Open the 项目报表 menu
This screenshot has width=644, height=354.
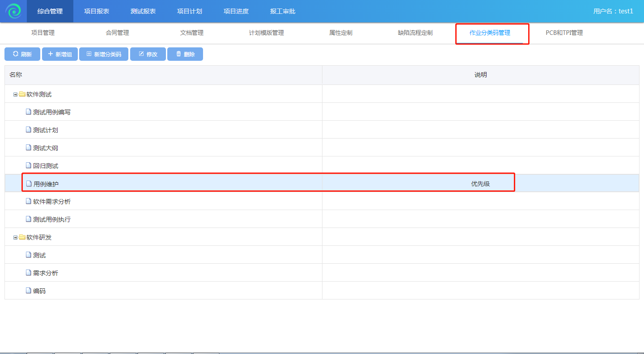pyautogui.click(x=97, y=11)
